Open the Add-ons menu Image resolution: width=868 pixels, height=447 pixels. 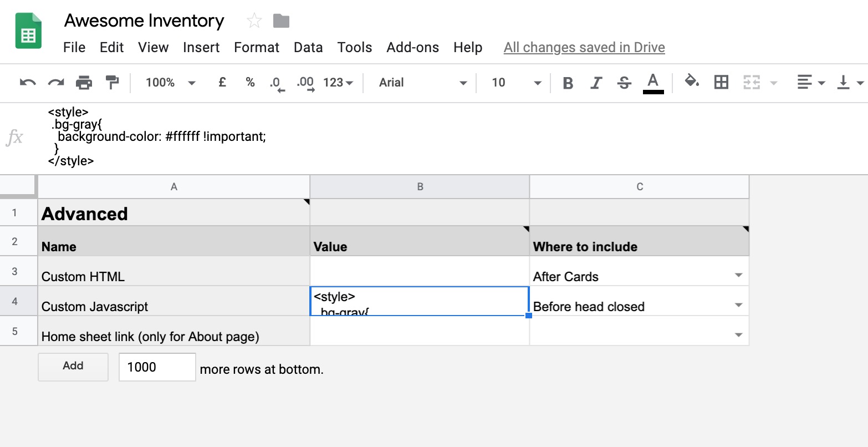tap(412, 48)
